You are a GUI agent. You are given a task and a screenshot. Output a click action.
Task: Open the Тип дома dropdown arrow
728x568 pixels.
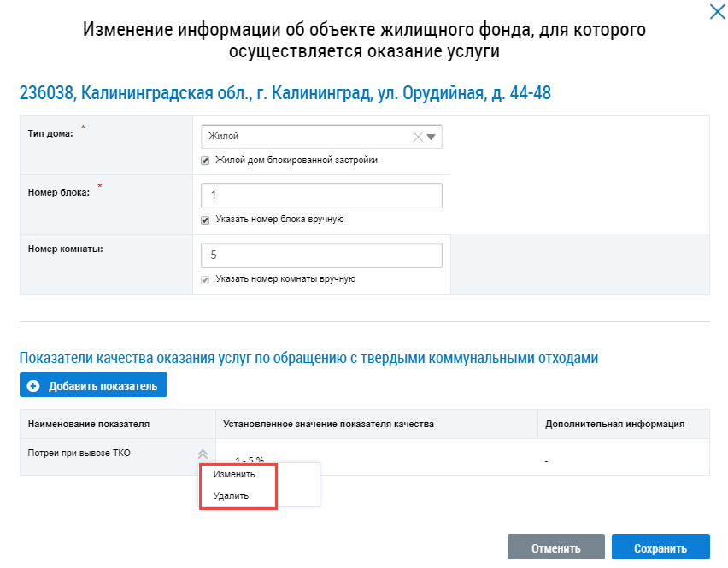(x=432, y=137)
